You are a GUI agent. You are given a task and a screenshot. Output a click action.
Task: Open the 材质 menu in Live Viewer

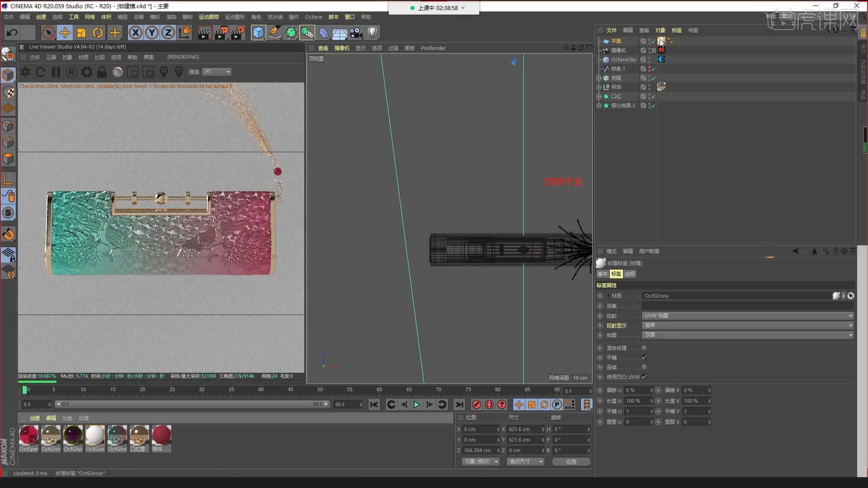(x=83, y=57)
